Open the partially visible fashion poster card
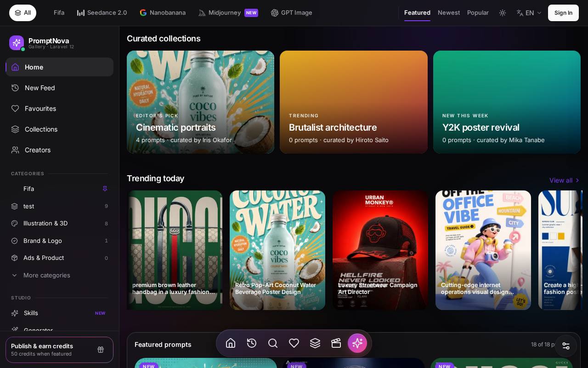588x368 pixels. click(560, 250)
